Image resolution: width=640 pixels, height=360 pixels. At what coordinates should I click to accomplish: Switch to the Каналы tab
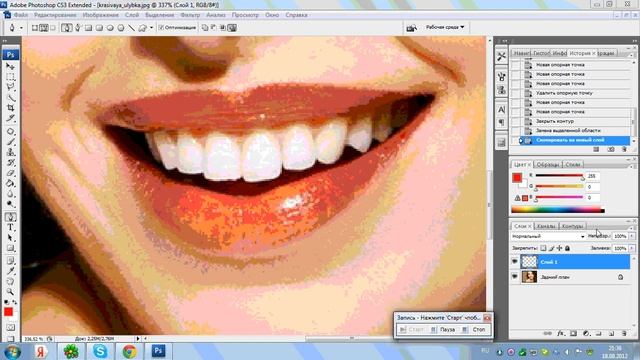[546, 226]
